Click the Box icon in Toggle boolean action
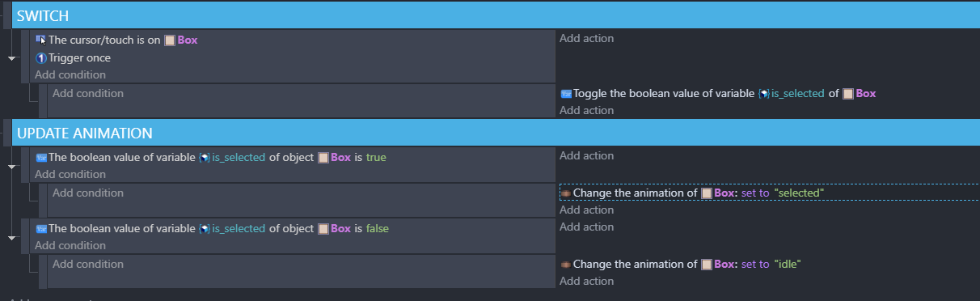 [x=848, y=94]
